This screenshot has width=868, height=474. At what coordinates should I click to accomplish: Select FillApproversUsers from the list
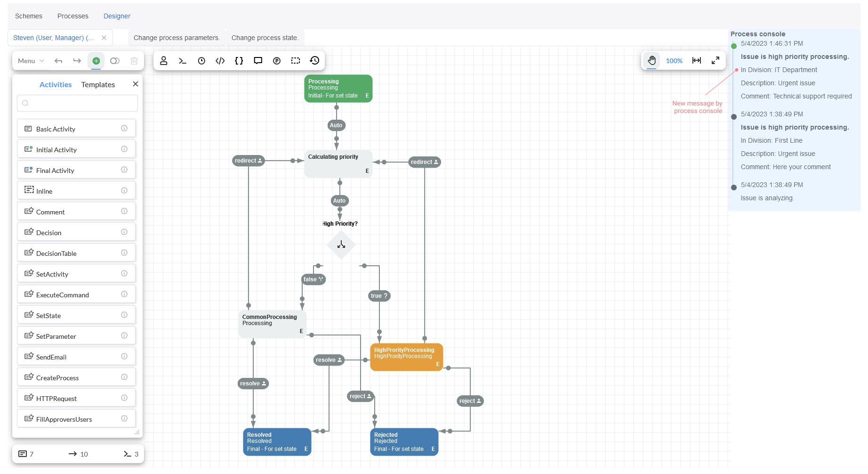(x=76, y=419)
